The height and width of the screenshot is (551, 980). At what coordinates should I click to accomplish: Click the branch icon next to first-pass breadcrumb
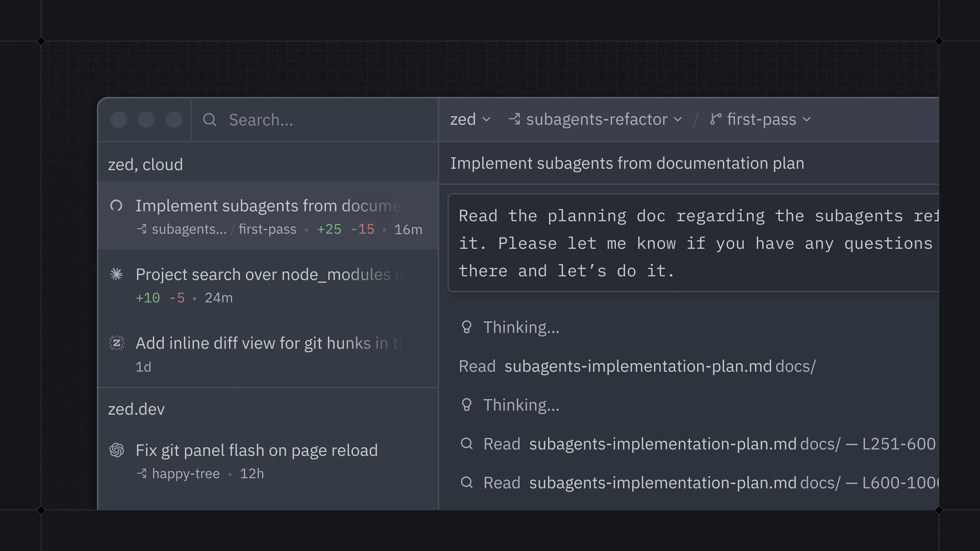[716, 119]
